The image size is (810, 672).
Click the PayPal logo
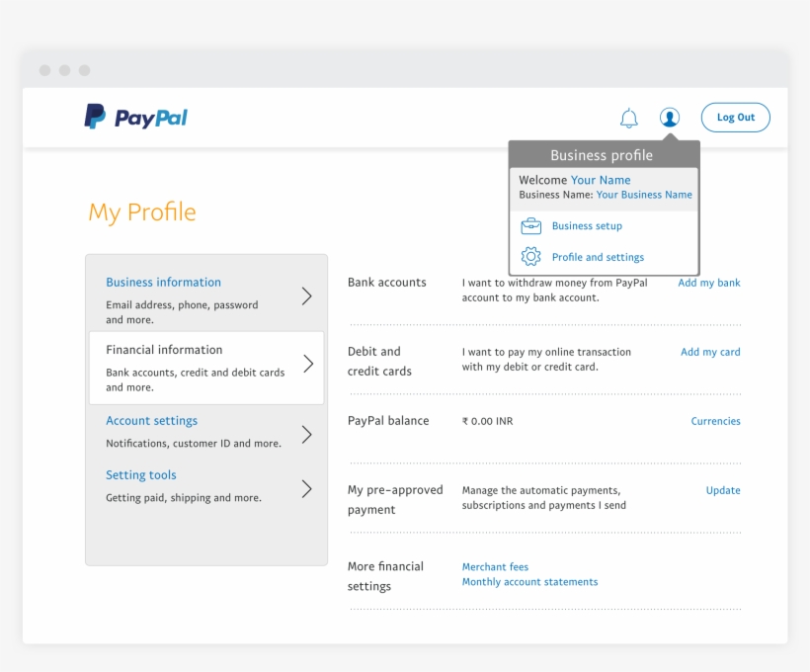(x=136, y=117)
